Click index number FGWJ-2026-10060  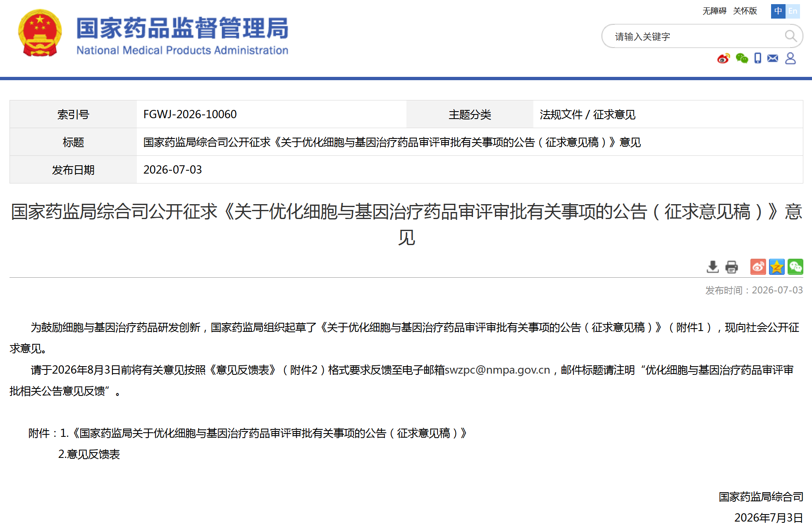click(x=190, y=114)
